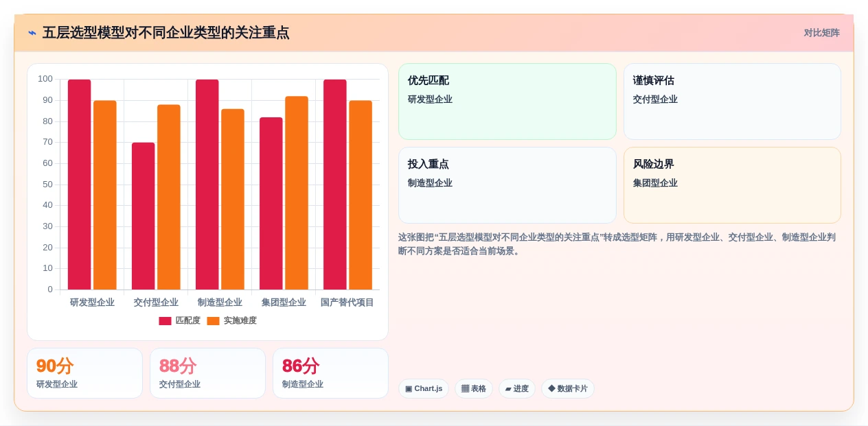
Task: Select the orange 制造型企业 实施难度 bar
Action: (233, 199)
